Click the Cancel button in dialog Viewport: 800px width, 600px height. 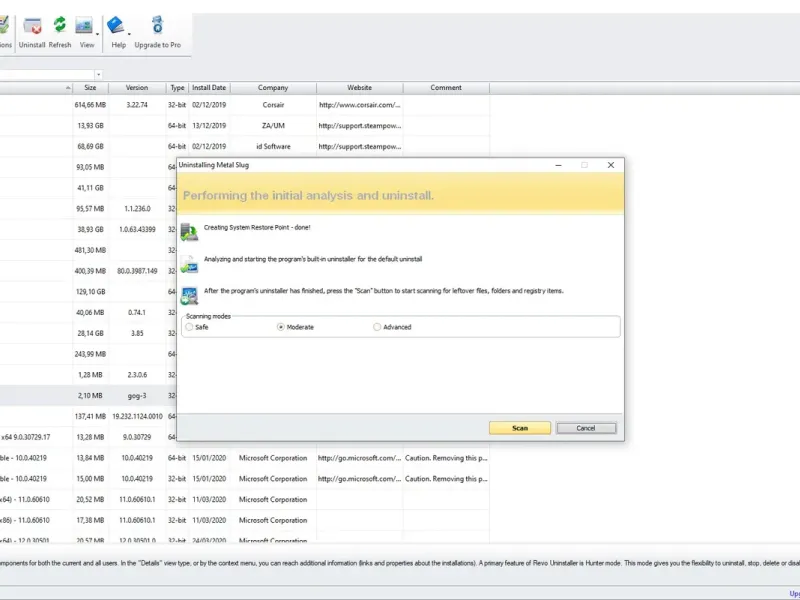click(x=586, y=428)
